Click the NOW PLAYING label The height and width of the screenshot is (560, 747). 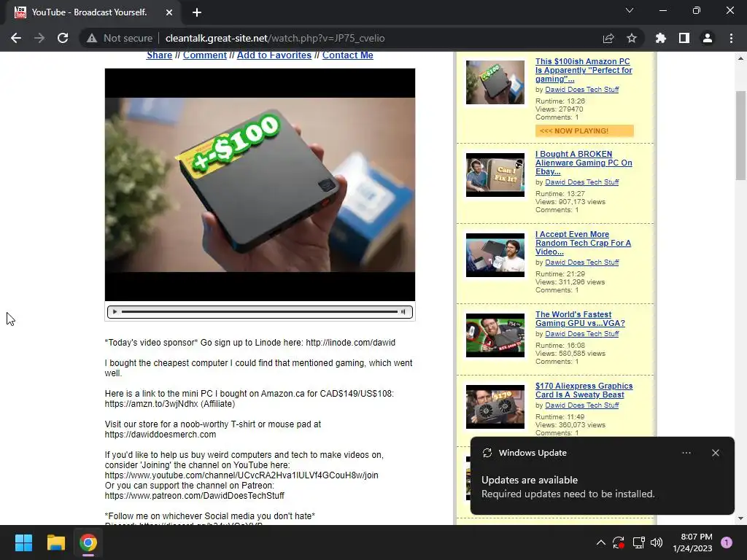pos(584,131)
